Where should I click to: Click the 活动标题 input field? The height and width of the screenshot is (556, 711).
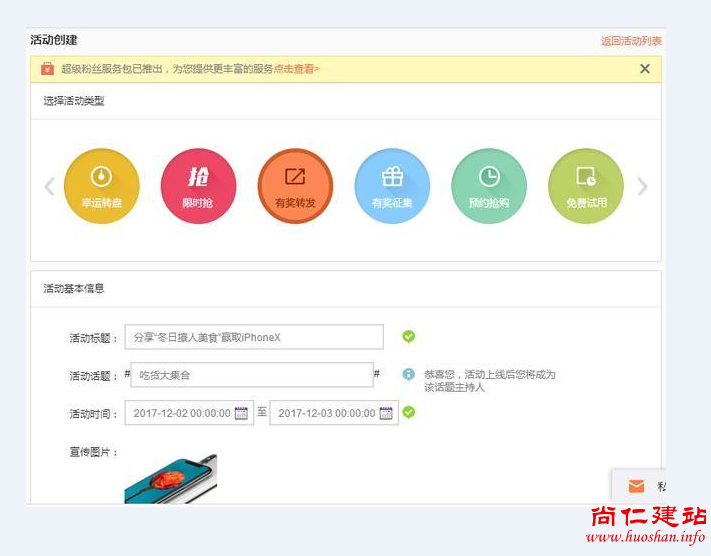coord(254,337)
